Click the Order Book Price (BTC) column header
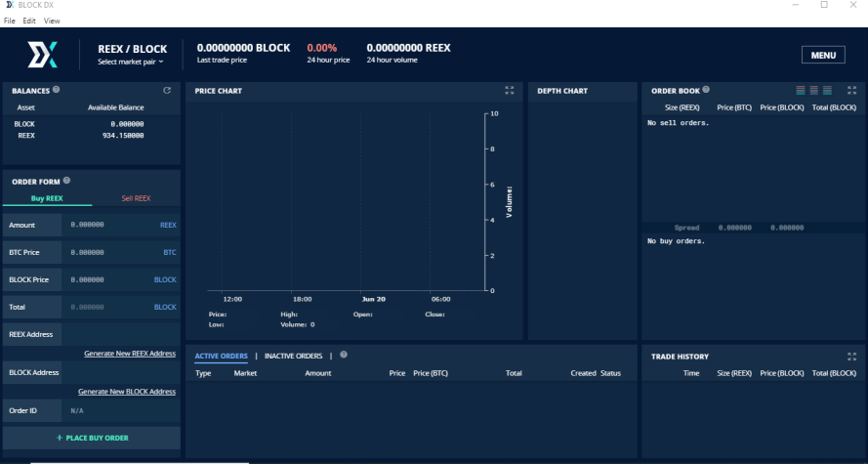868x464 pixels. click(x=734, y=107)
